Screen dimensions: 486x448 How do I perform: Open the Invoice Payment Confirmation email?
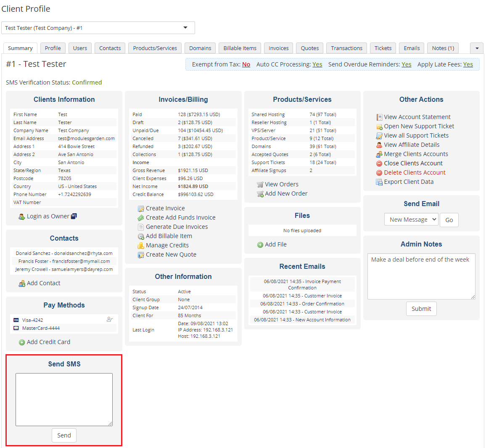[302, 285]
